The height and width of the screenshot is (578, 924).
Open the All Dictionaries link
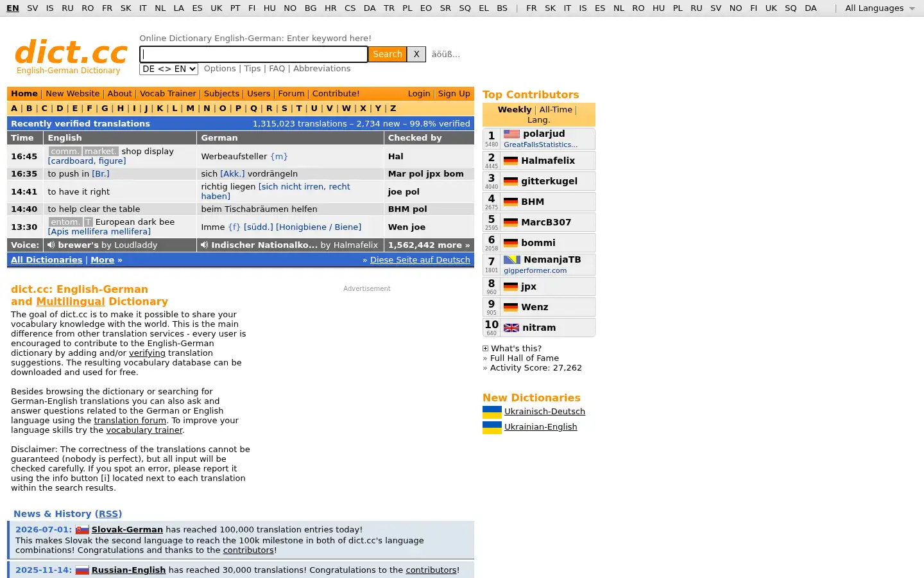tap(46, 260)
